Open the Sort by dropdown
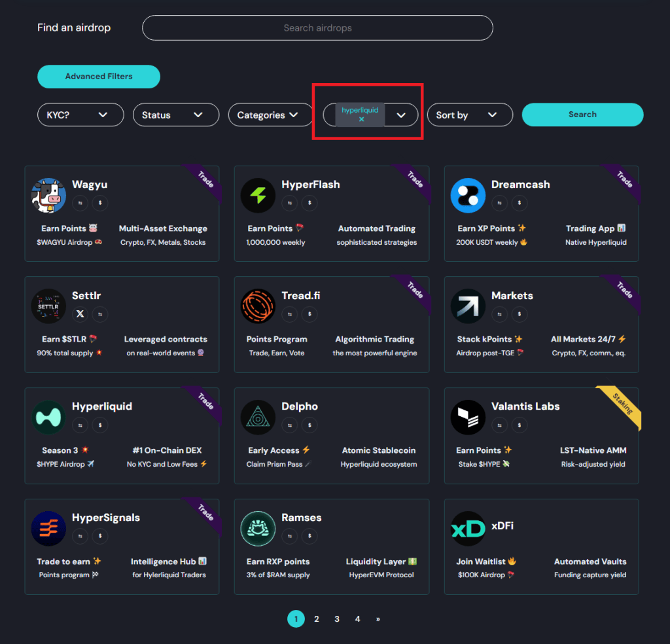The width and height of the screenshot is (670, 644). click(x=470, y=115)
